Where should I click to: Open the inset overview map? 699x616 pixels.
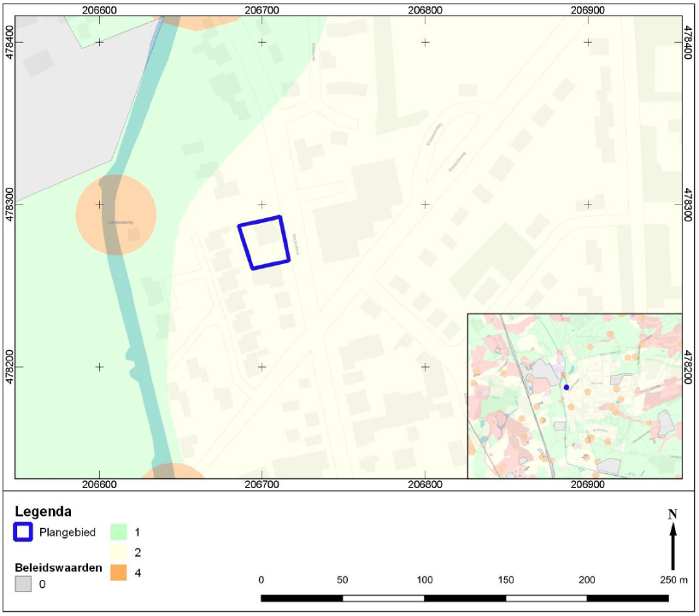[574, 396]
